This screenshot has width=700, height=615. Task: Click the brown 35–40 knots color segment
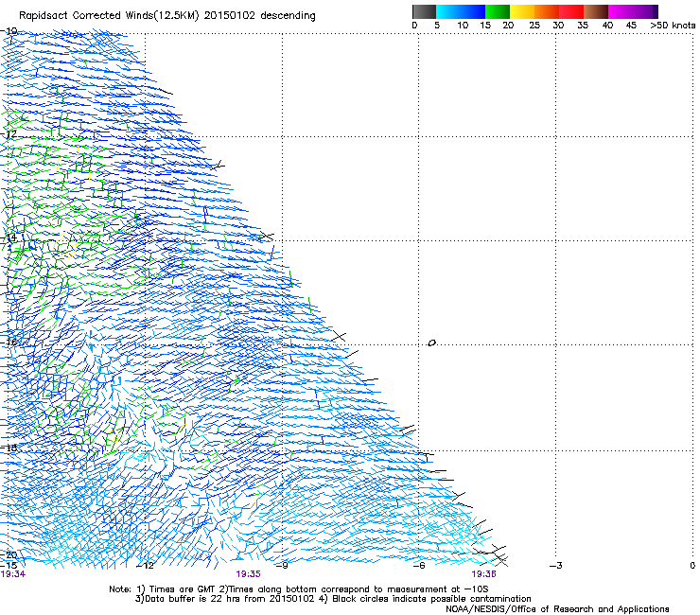(x=596, y=11)
